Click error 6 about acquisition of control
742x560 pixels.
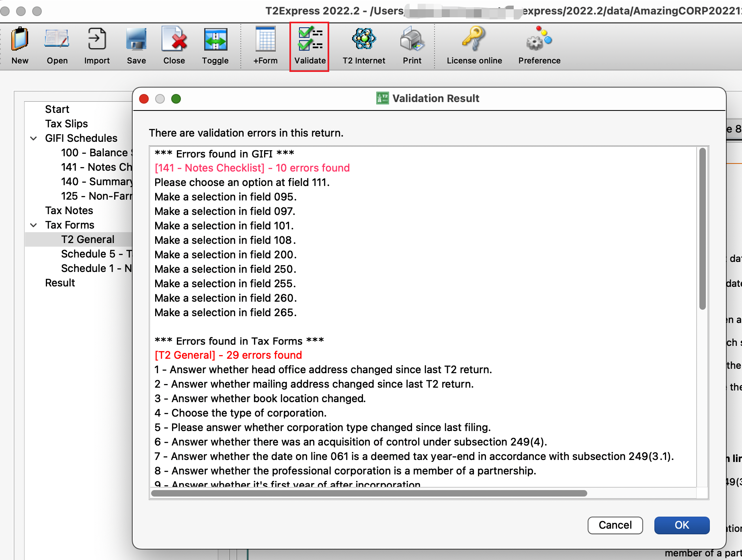[351, 442]
